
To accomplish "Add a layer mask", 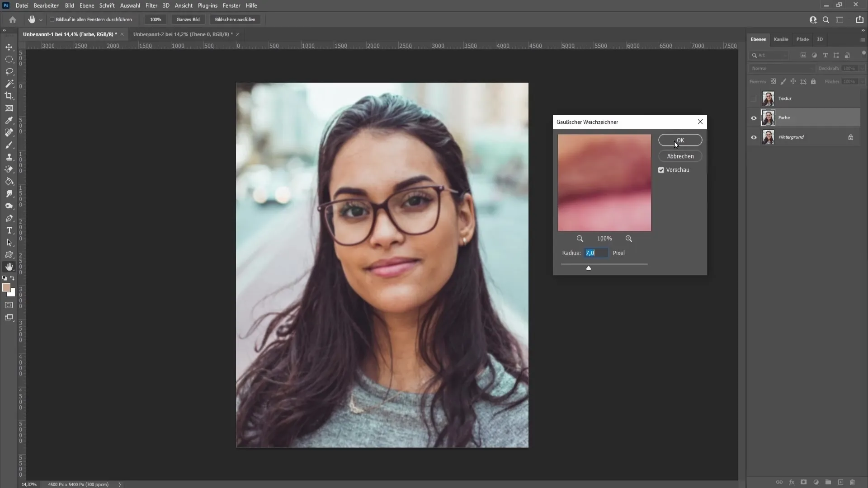I will 803,482.
